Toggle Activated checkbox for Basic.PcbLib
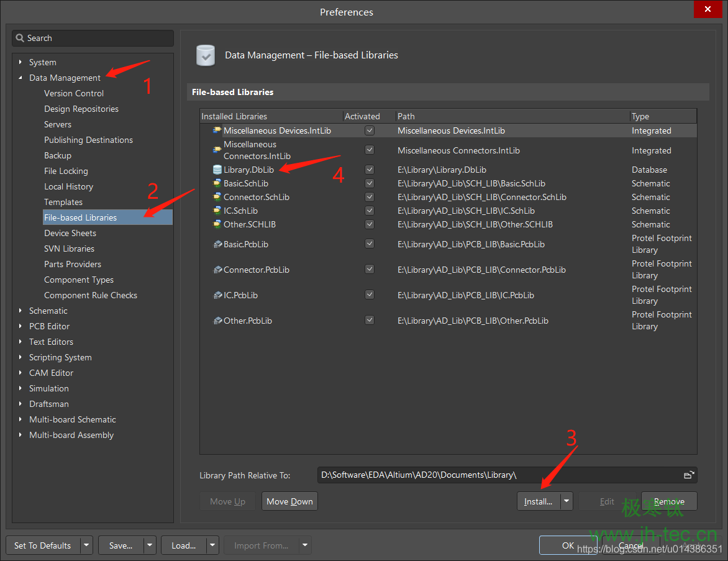This screenshot has height=561, width=728. 370,244
